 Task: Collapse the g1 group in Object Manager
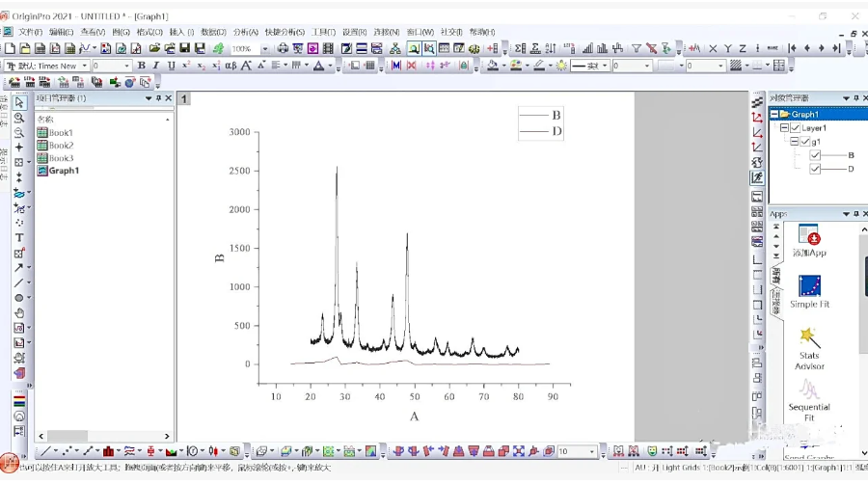click(795, 142)
